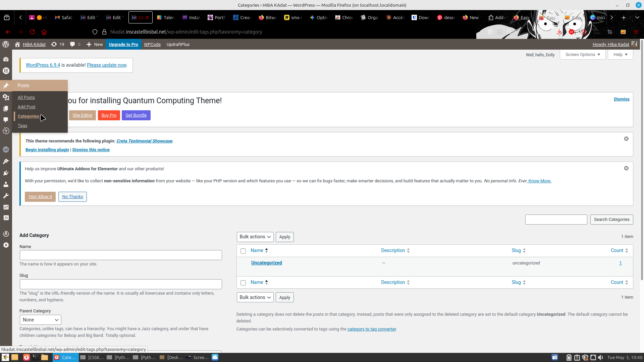Open the Users sidebar icon

click(6, 184)
